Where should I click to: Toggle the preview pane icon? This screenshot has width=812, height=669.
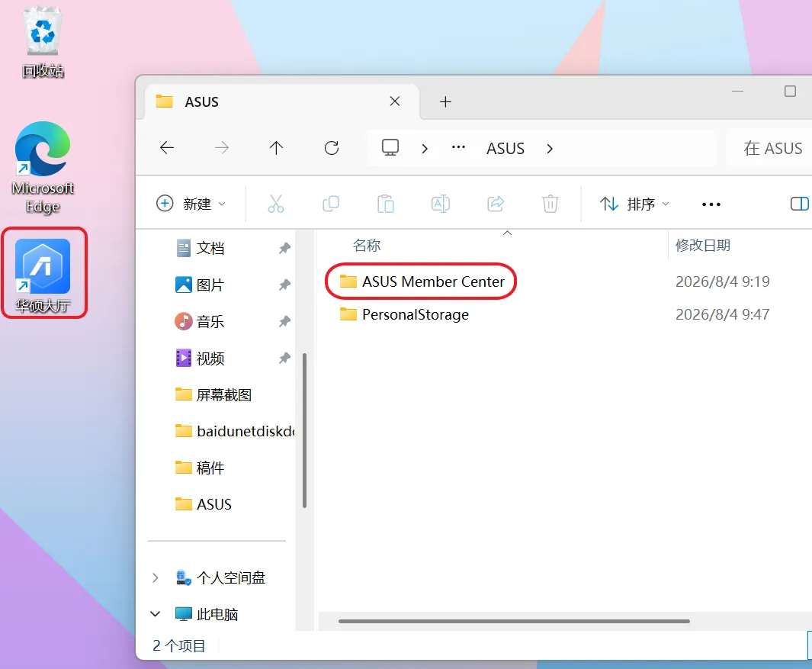800,204
